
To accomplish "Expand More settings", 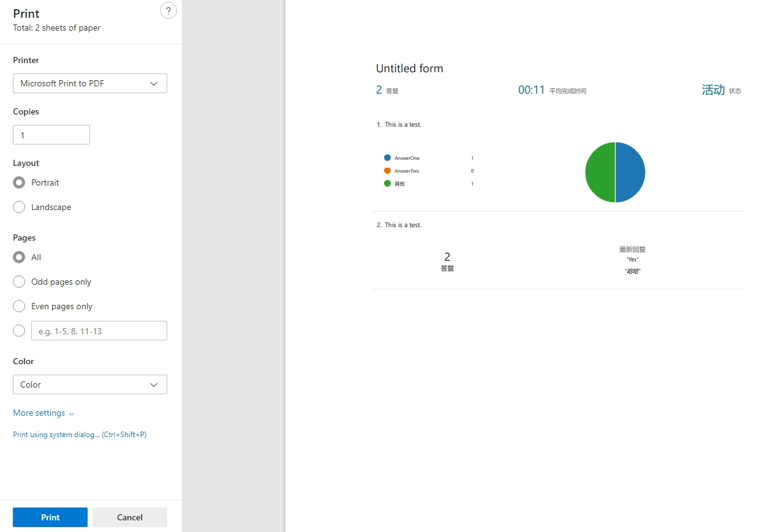I will 43,413.
